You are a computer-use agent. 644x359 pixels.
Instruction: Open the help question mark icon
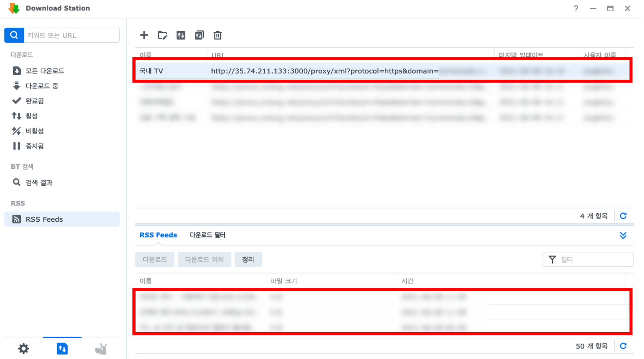tap(576, 8)
